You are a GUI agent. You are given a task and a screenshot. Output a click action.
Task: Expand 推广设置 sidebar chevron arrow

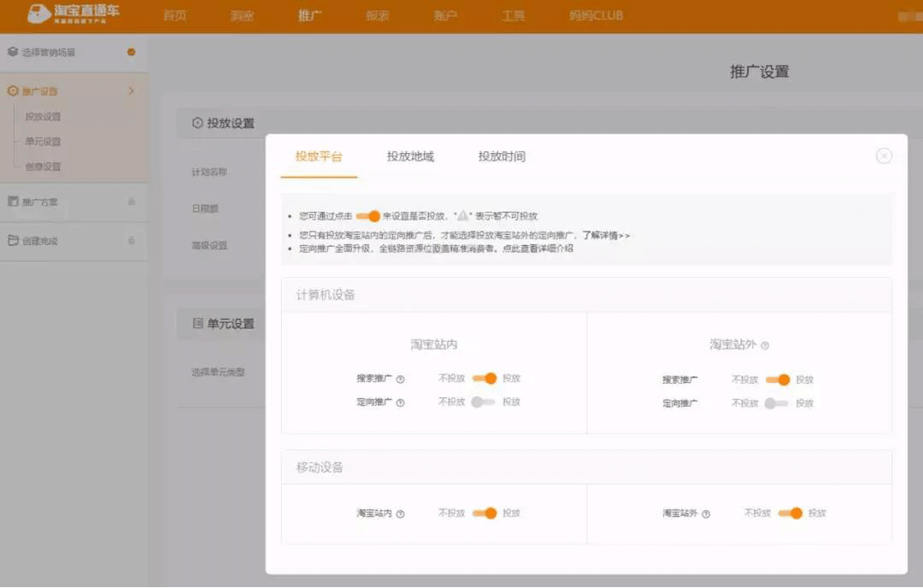(x=131, y=91)
